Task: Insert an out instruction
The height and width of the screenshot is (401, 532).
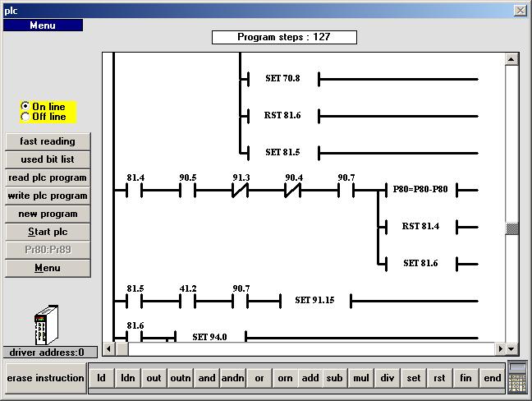Action: coord(154,378)
